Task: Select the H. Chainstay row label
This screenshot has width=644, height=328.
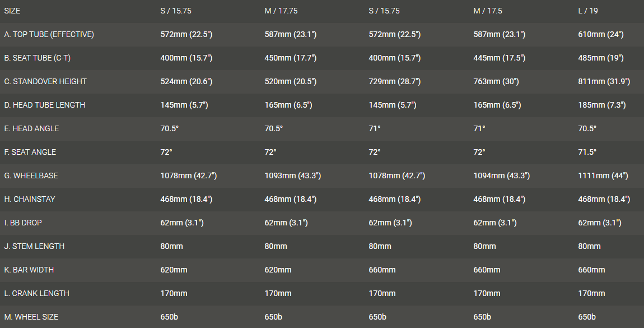Action: pos(30,199)
